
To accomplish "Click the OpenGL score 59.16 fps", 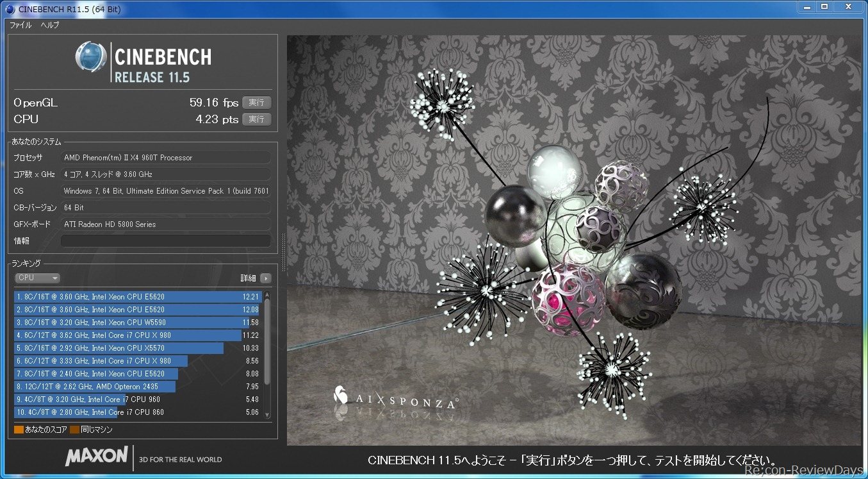I will click(x=214, y=103).
